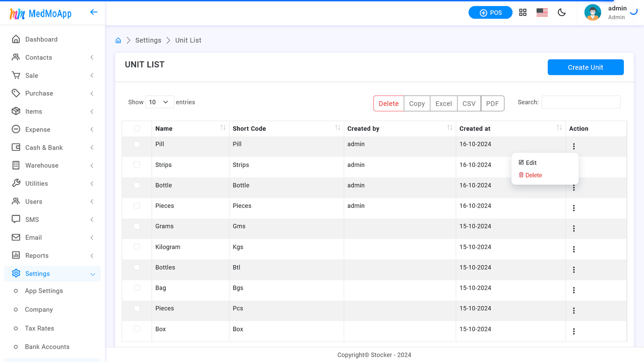This screenshot has width=644, height=362.
Task: Open action menu for Box row
Action: tap(574, 331)
